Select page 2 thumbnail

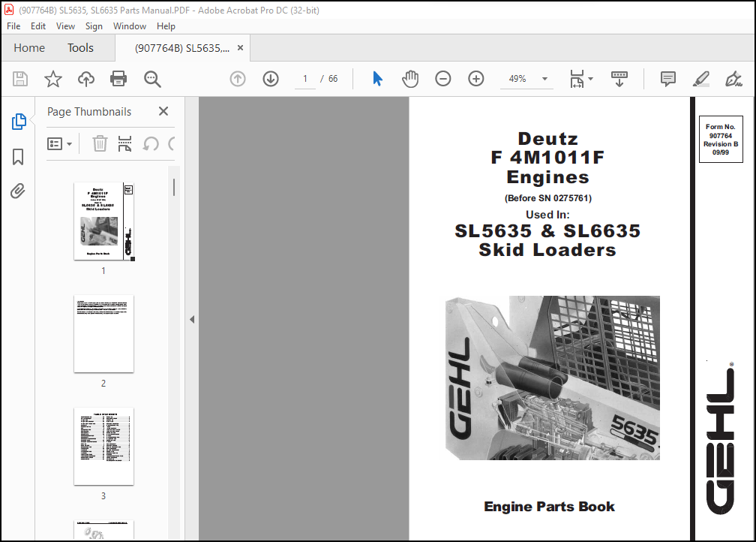coord(103,334)
